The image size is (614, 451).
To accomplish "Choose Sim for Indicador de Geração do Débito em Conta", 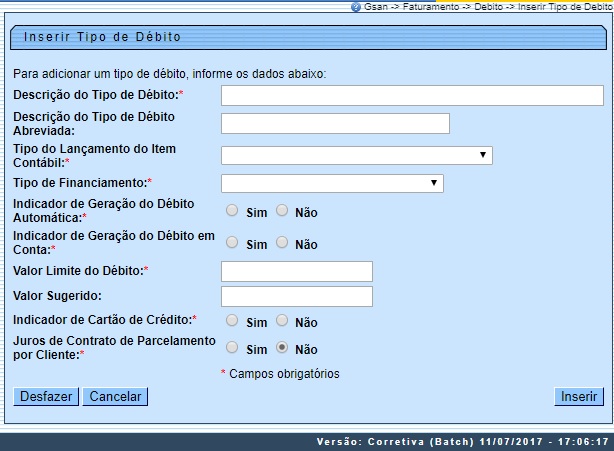I will point(232,243).
